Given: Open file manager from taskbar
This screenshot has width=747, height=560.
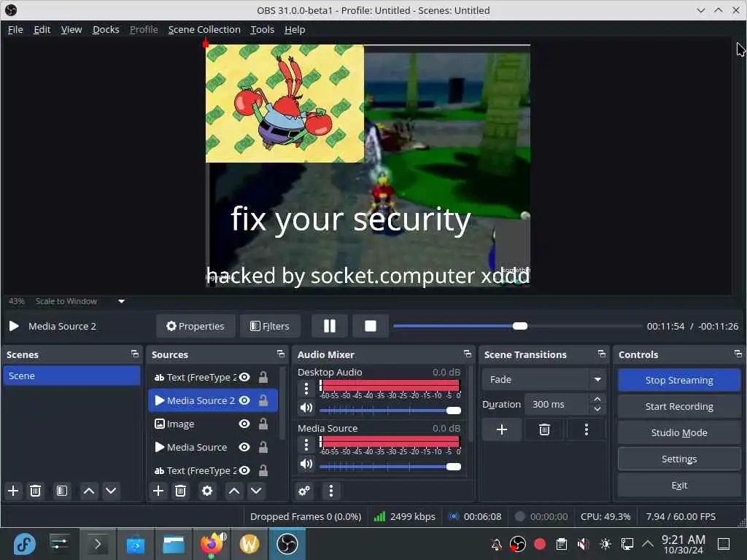Looking at the screenshot, I should pyautogui.click(x=174, y=543).
